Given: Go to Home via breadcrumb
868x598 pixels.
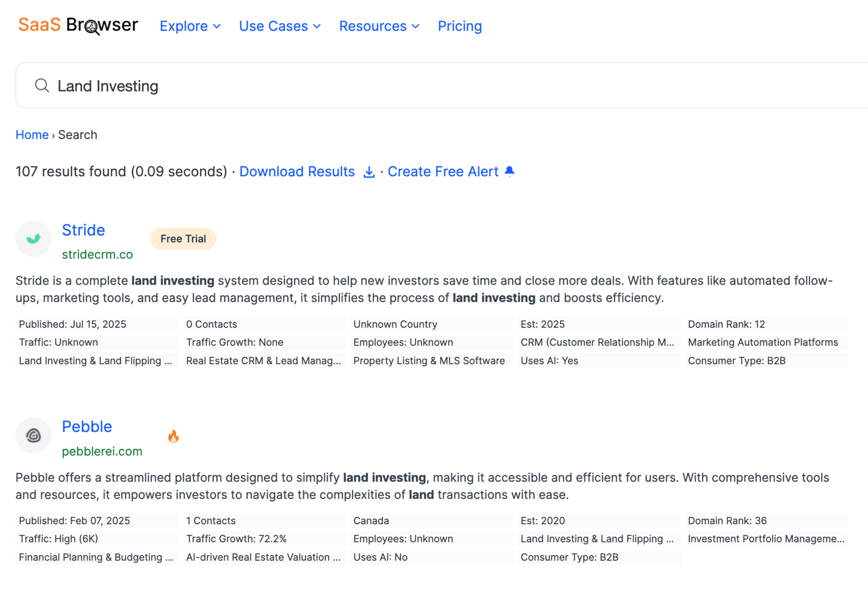Looking at the screenshot, I should tap(32, 135).
